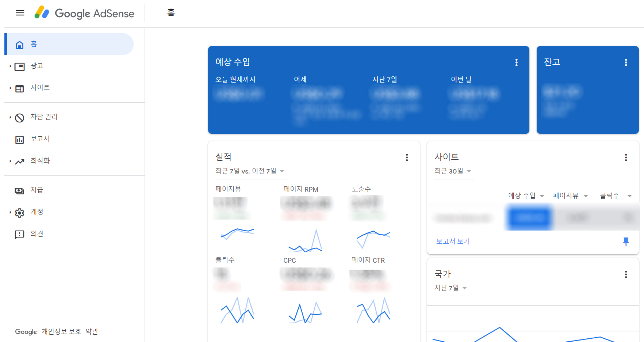644x342 pixels.
Task: Open the 실적 card three-dot menu
Action: coord(407,157)
